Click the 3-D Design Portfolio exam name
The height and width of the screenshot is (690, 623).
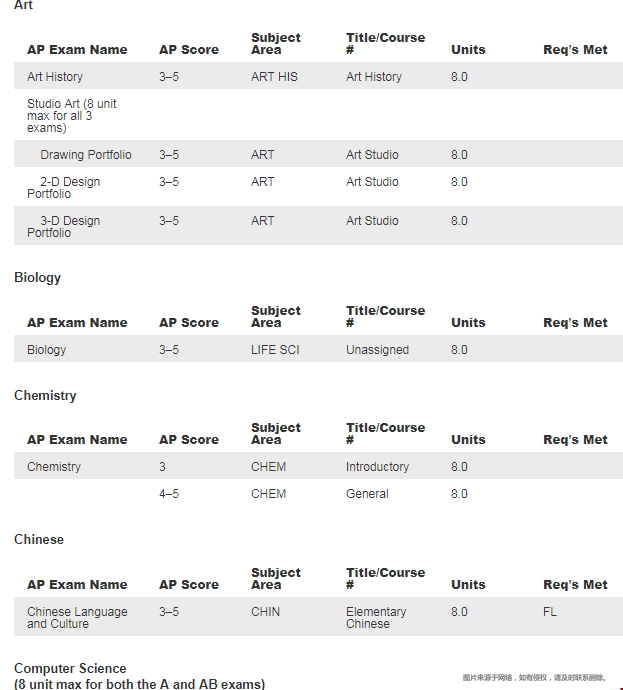64,227
